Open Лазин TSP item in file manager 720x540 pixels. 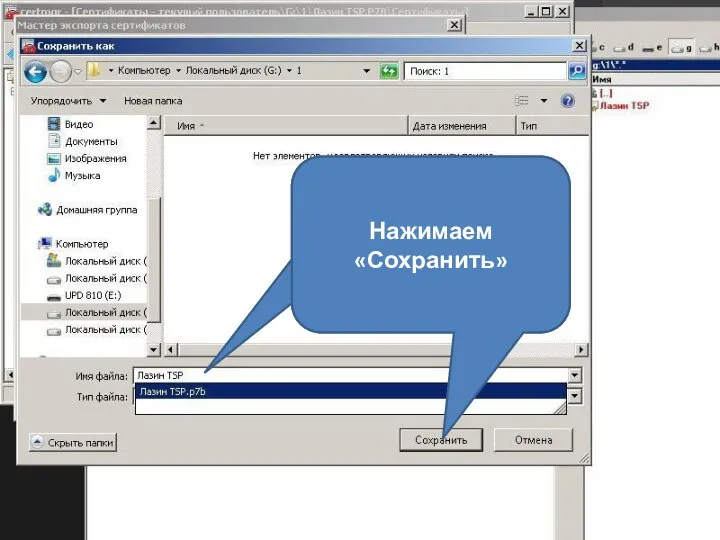(x=624, y=106)
